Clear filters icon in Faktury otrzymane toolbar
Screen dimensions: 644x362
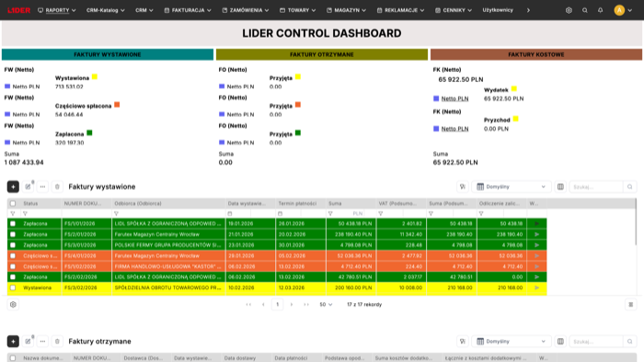(x=463, y=342)
